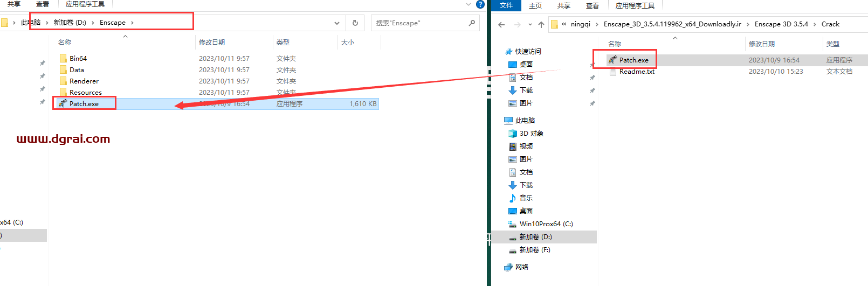Open the Data folder icon
868x286 pixels.
click(x=63, y=69)
